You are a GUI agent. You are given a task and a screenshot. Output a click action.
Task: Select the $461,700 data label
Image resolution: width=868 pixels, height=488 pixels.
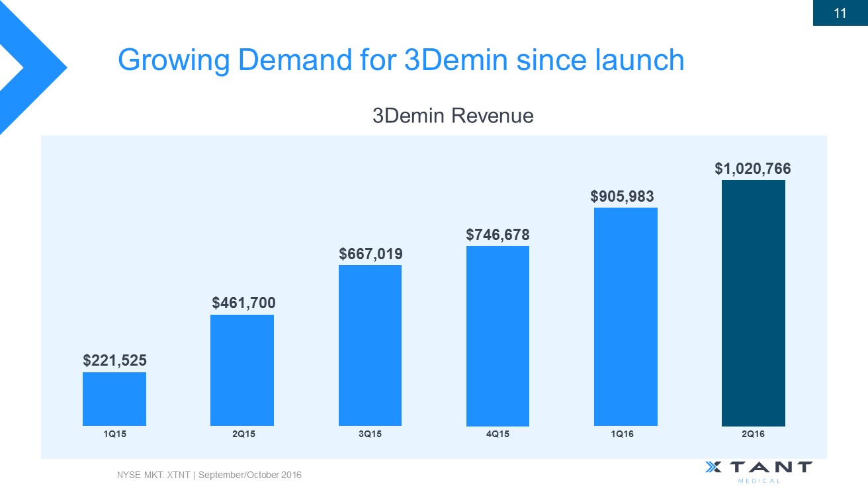243,304
